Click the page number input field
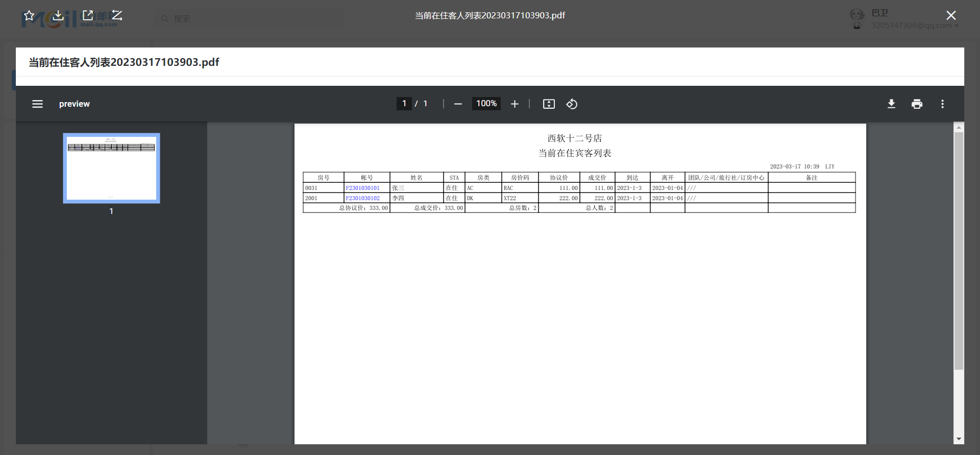This screenshot has width=980, height=455. [x=404, y=104]
